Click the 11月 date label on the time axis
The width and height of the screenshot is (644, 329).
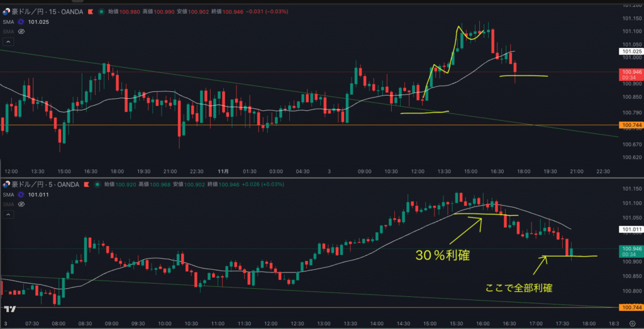(223, 171)
